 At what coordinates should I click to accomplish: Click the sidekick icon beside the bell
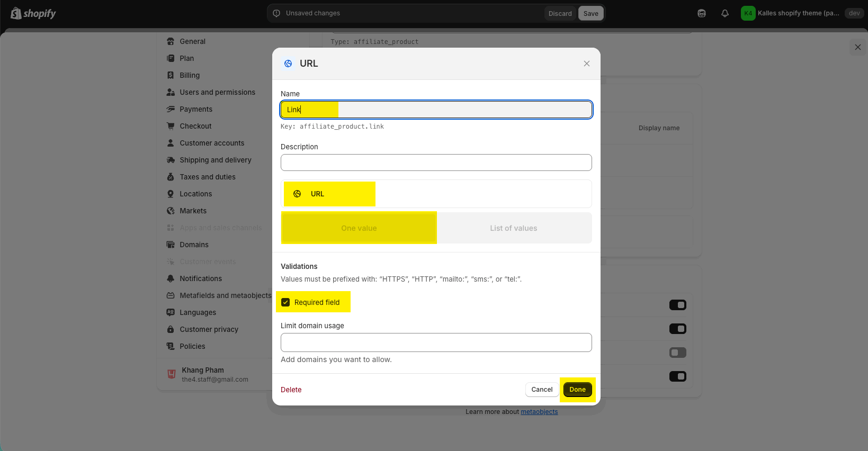pyautogui.click(x=702, y=13)
